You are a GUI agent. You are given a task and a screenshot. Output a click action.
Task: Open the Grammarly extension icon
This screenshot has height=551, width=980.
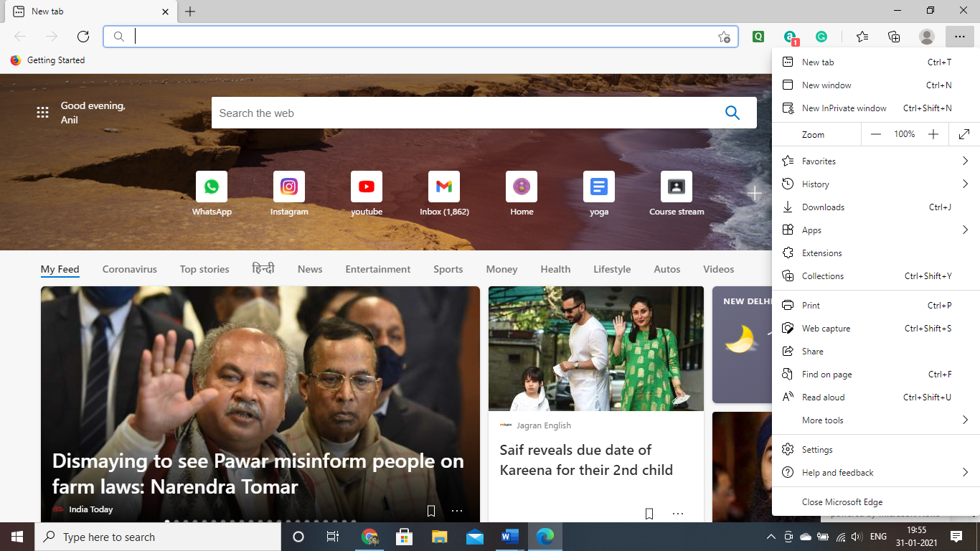pos(821,37)
